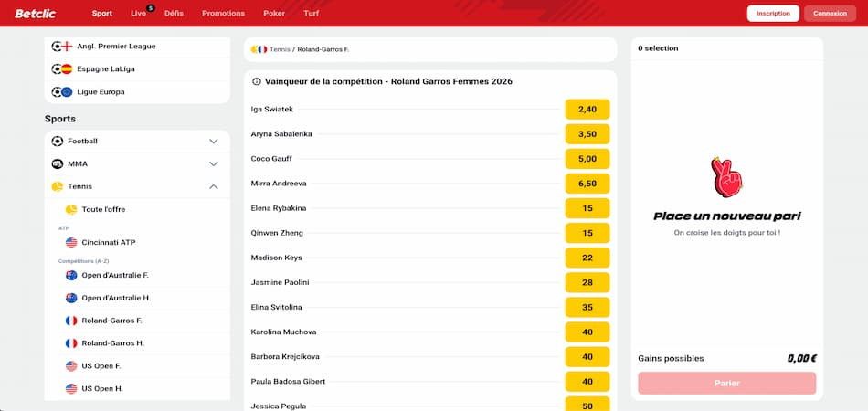Image resolution: width=868 pixels, height=411 pixels.
Task: Select Iga Swiatek odds 2,40
Action: coord(587,109)
